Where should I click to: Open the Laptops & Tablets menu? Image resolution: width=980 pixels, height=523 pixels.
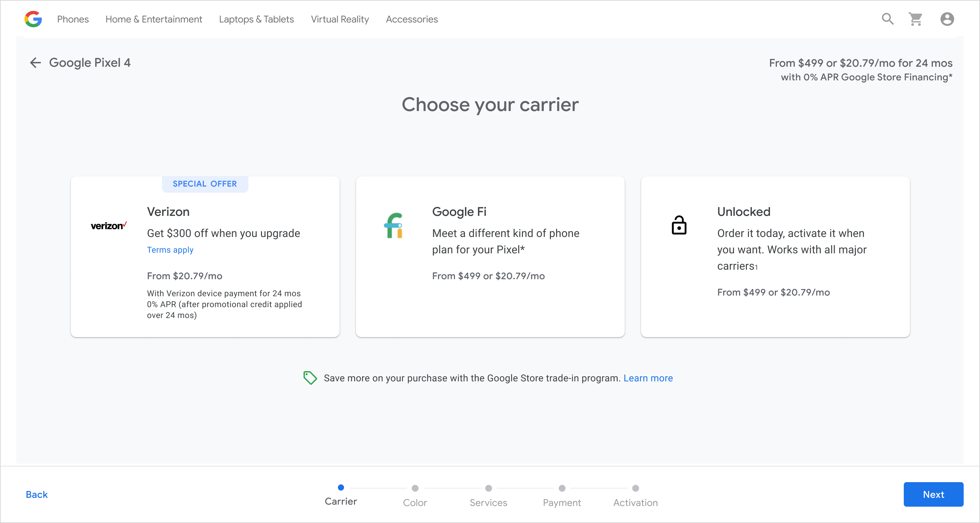[257, 19]
